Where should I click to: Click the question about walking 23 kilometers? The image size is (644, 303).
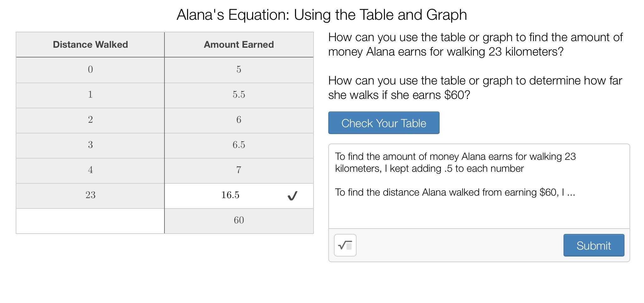pos(475,45)
